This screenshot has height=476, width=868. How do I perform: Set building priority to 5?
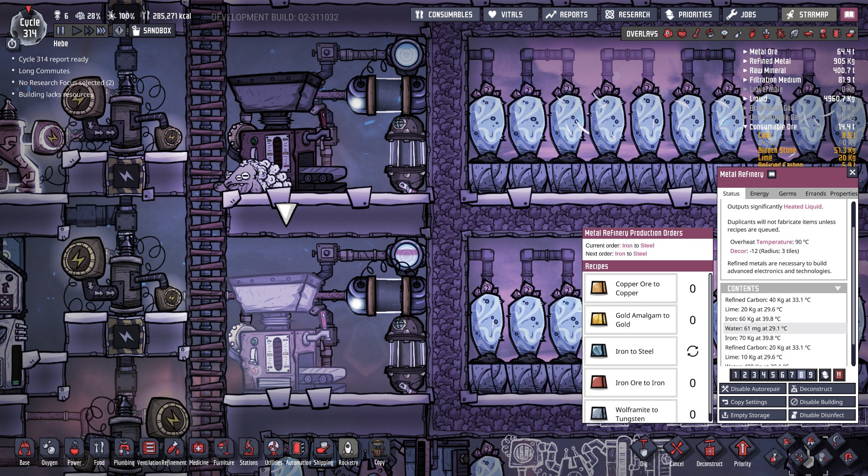(x=773, y=375)
